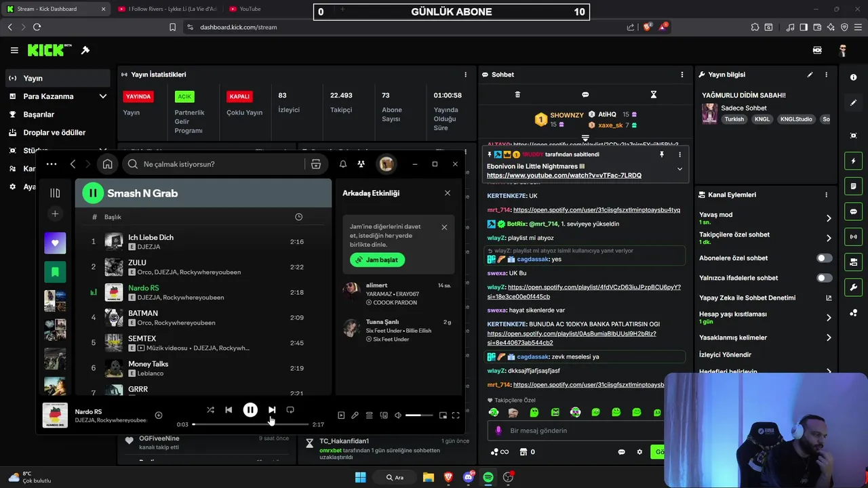Open Kanal Eylemleri three-dot menu
Viewport: 868px width, 488px height.
[x=826, y=195]
